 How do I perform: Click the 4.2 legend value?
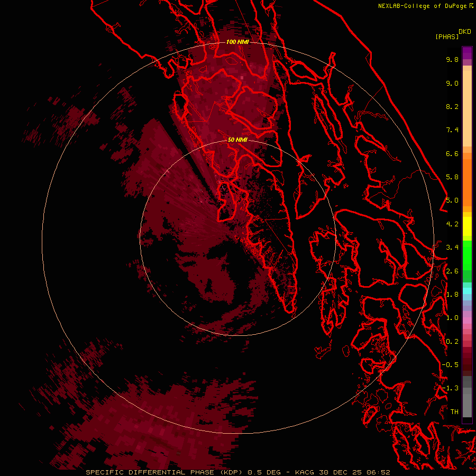coord(452,224)
